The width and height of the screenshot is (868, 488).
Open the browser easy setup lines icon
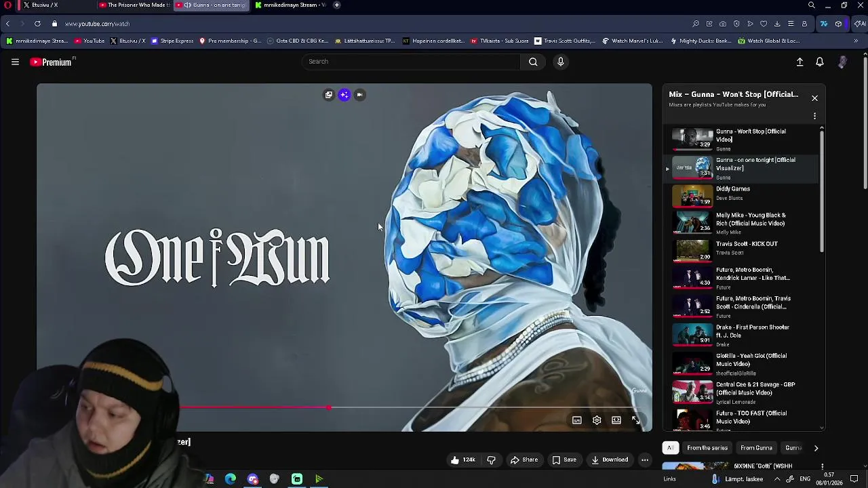[x=791, y=24]
